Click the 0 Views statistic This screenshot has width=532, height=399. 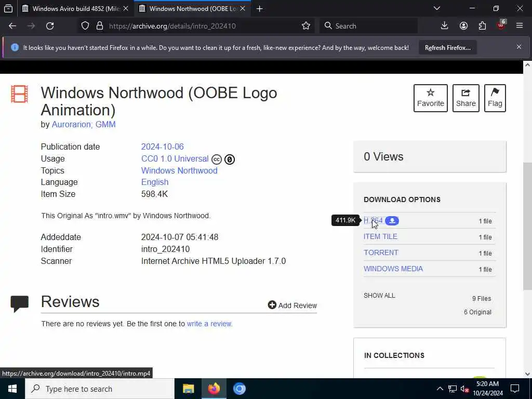click(383, 156)
